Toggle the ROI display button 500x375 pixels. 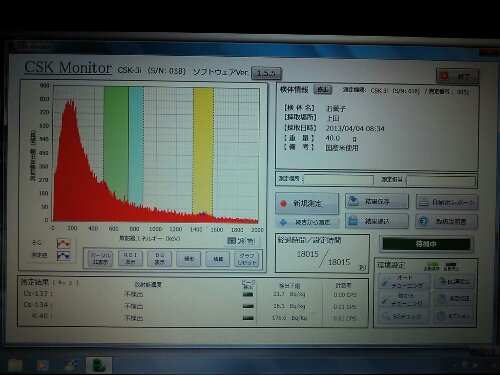tap(130, 258)
